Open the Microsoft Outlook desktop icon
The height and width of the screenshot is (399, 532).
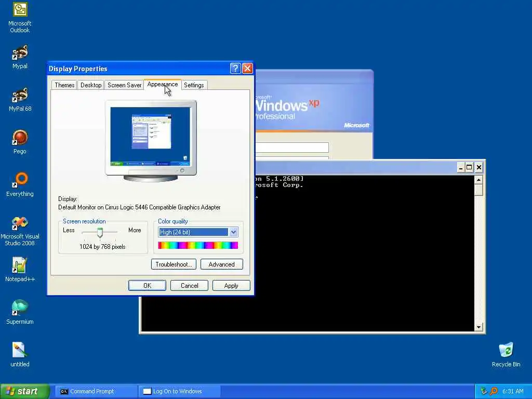[20, 18]
